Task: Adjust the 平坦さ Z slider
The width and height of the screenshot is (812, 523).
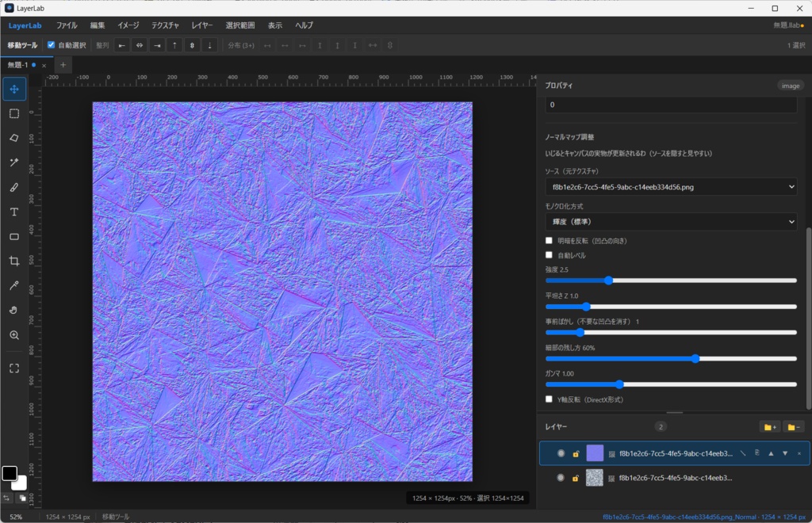Action: click(x=671, y=307)
